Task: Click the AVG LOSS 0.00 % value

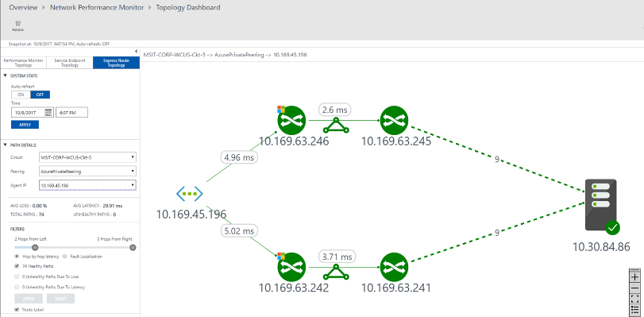Action: click(x=40, y=206)
